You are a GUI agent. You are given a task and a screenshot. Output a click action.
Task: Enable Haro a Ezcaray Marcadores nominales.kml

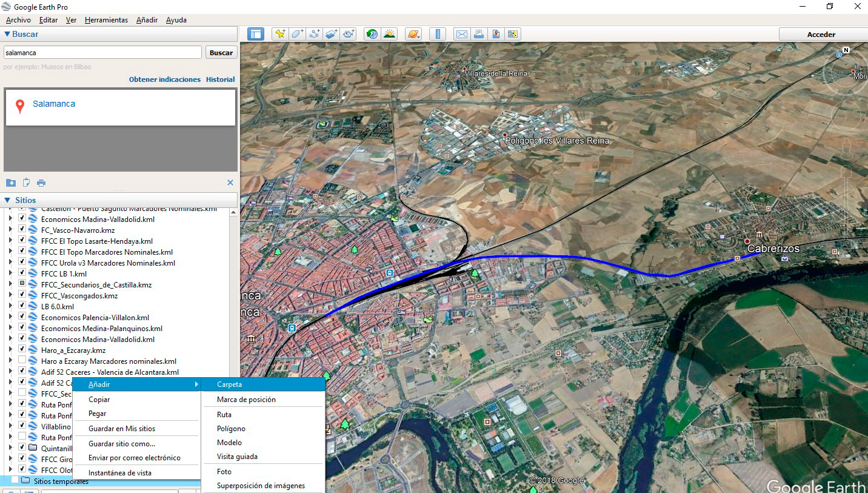22,361
